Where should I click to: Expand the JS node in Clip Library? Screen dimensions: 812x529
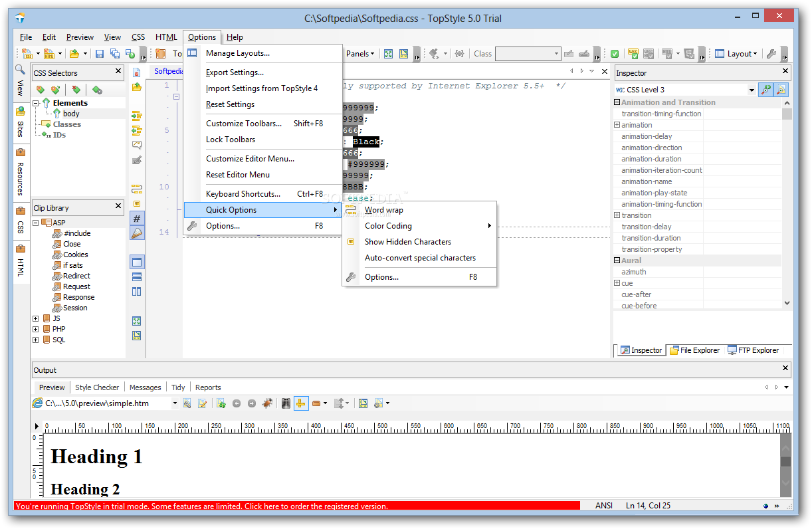tap(36, 318)
